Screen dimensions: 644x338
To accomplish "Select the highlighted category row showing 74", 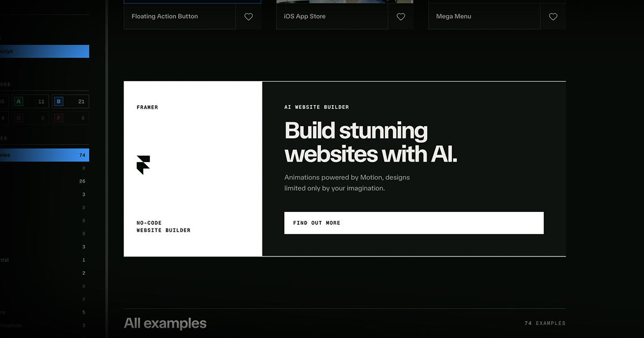I will pyautogui.click(x=45, y=155).
